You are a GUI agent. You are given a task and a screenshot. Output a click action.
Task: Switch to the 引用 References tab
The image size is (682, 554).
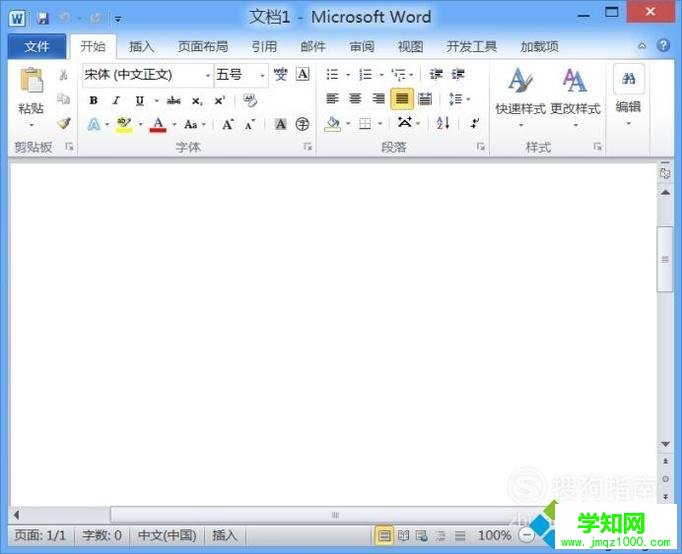[x=264, y=46]
